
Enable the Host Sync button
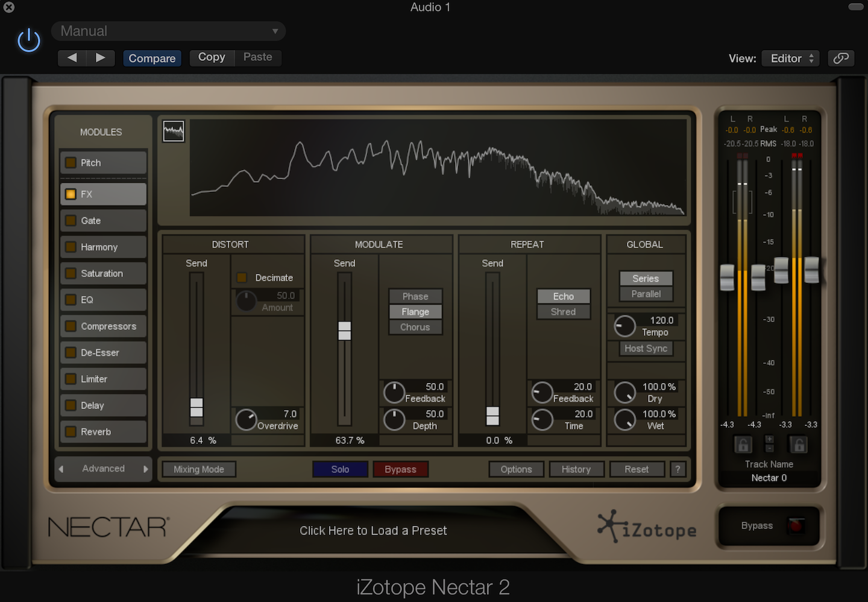pyautogui.click(x=646, y=349)
